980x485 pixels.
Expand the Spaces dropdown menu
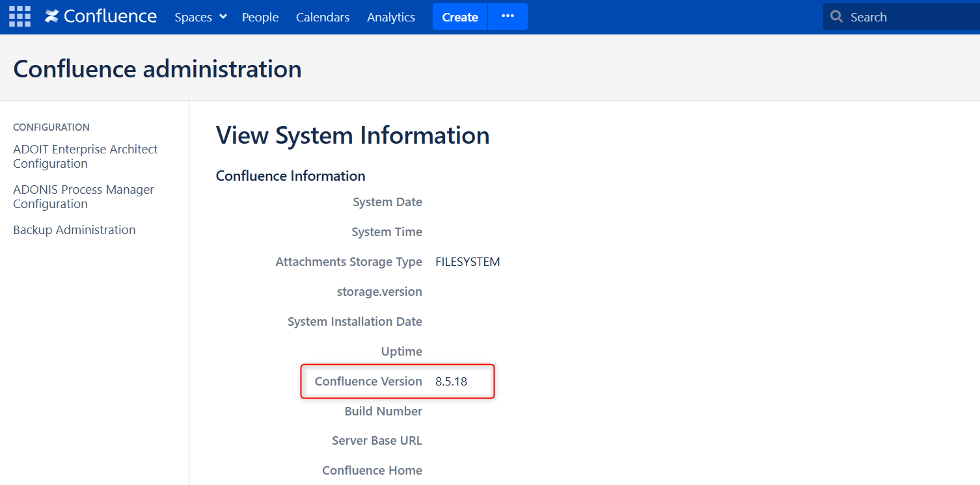click(x=200, y=17)
